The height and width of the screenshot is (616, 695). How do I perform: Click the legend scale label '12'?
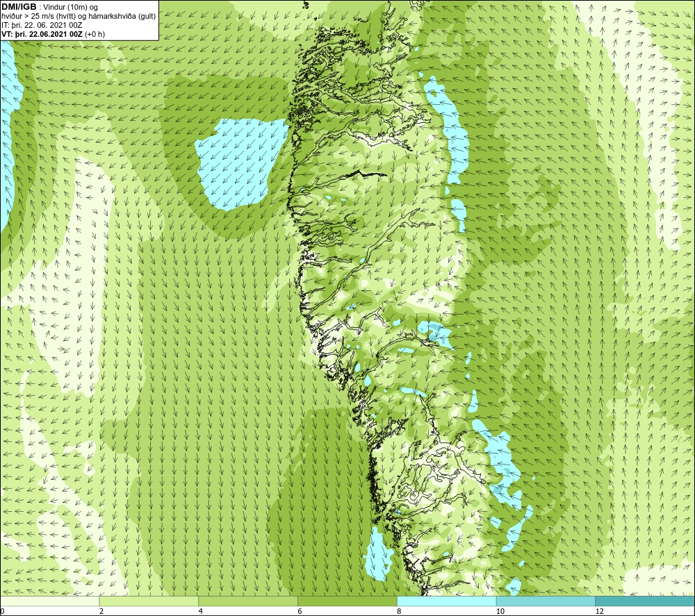click(600, 612)
